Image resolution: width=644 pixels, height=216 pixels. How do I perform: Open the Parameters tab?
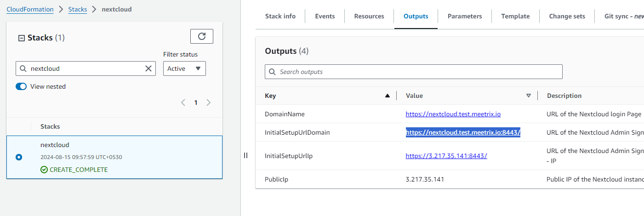click(465, 16)
